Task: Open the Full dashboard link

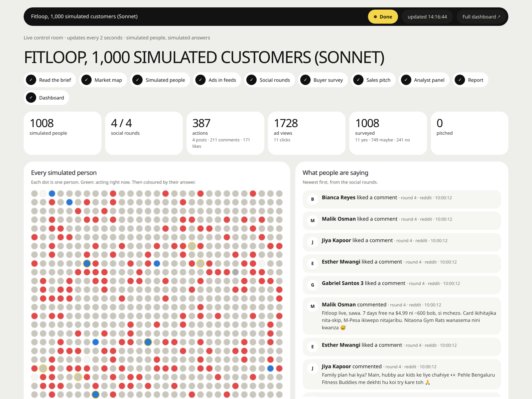Action: click(x=481, y=17)
